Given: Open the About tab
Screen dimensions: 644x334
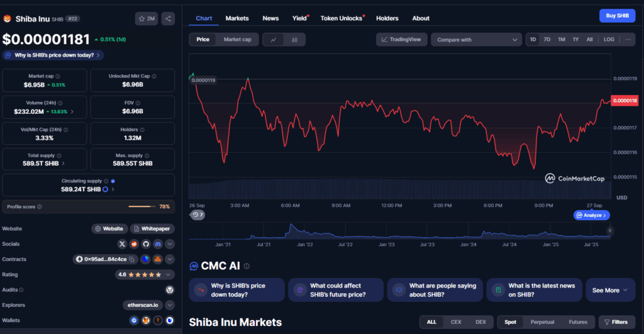Looking at the screenshot, I should [421, 18].
